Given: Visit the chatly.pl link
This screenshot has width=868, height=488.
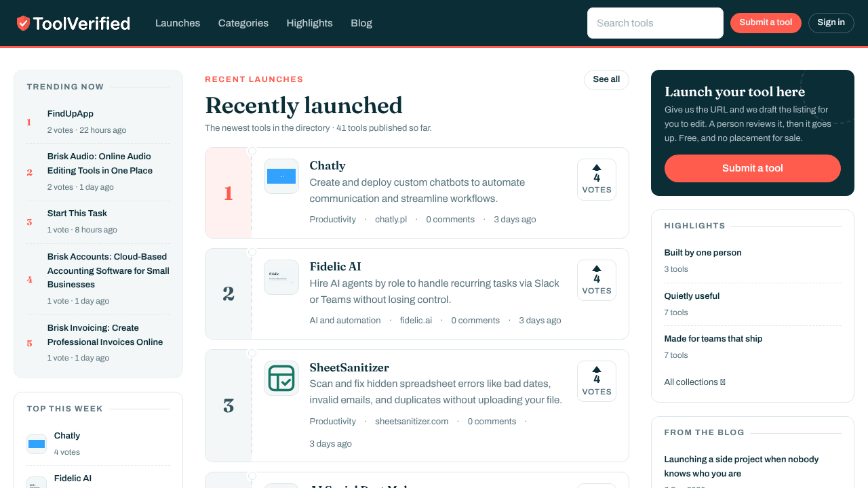Looking at the screenshot, I should pyautogui.click(x=391, y=220).
